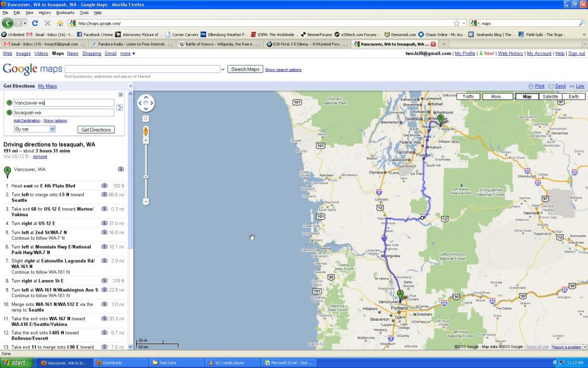
Task: Reload the page in Firefox
Action: pos(35,23)
